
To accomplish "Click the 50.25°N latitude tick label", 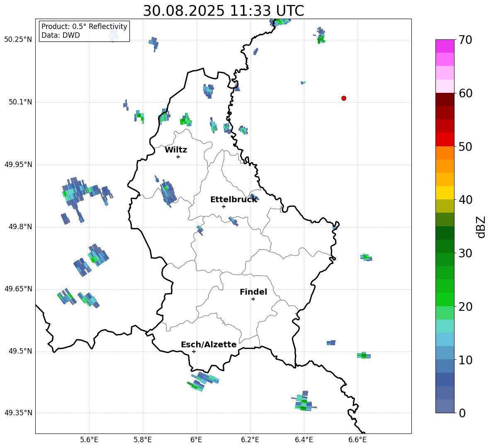I will (18, 40).
